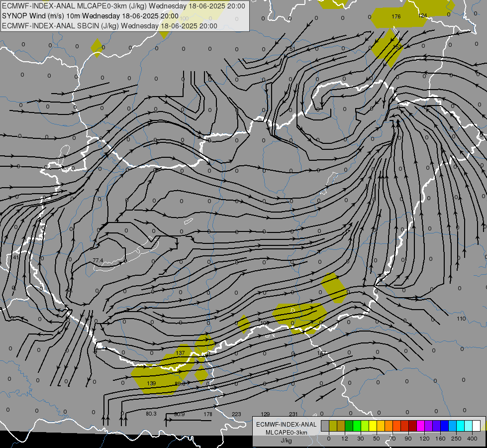This screenshot has width=487, height=448.
Task: Pick the cyan swatch in the legend
Action: pos(461,426)
